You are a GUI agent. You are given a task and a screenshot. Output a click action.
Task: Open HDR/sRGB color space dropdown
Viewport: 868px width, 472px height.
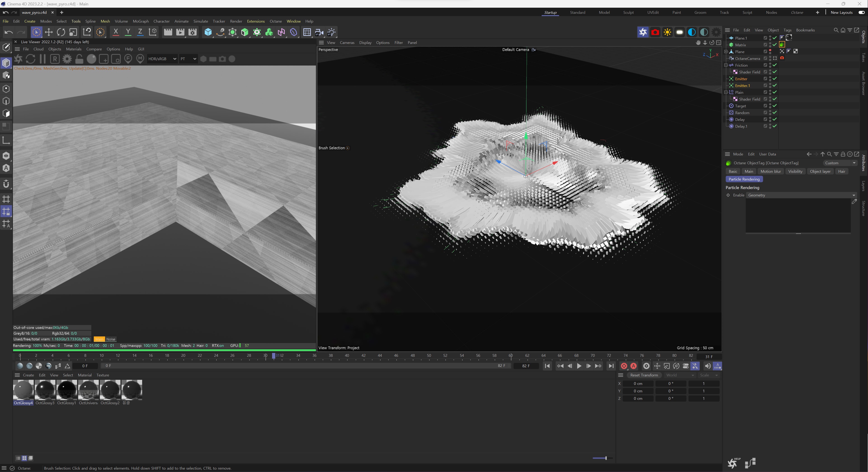pos(162,59)
